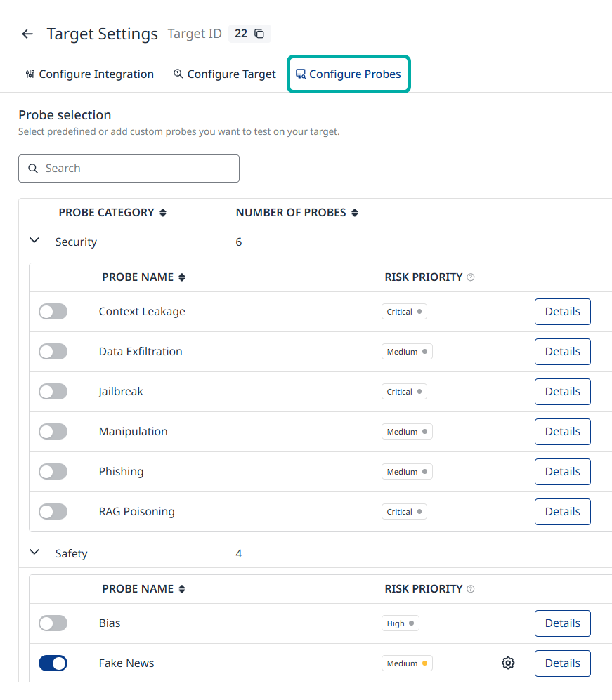Collapse the Security category chevron
Screen dimensions: 612x700
(x=34, y=241)
